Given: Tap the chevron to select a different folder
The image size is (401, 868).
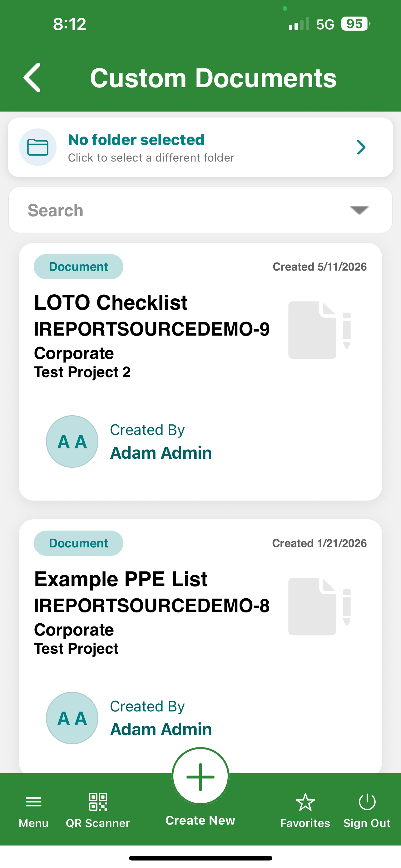Looking at the screenshot, I should click(x=361, y=147).
